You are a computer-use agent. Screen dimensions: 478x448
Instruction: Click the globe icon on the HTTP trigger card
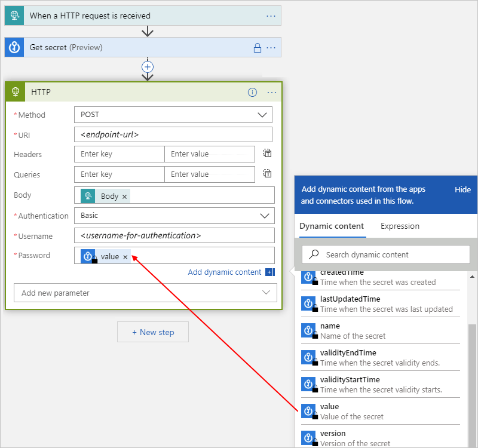point(13,15)
